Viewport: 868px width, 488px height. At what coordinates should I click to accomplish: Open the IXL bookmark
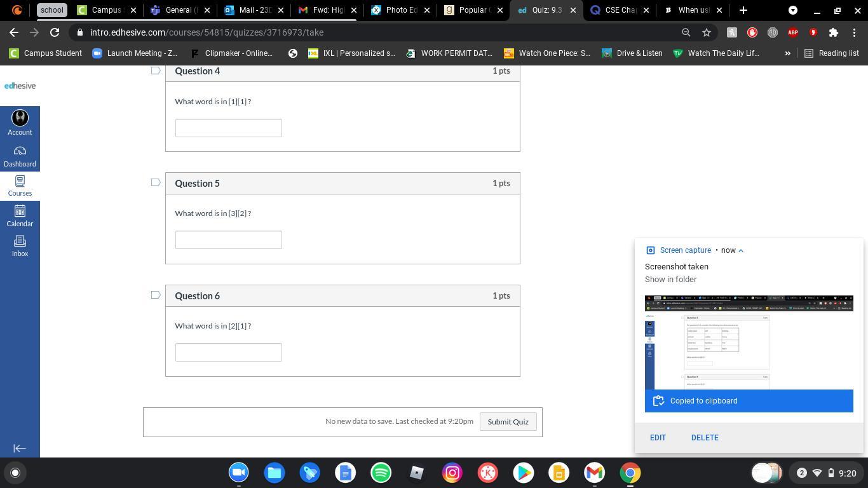tap(351, 53)
